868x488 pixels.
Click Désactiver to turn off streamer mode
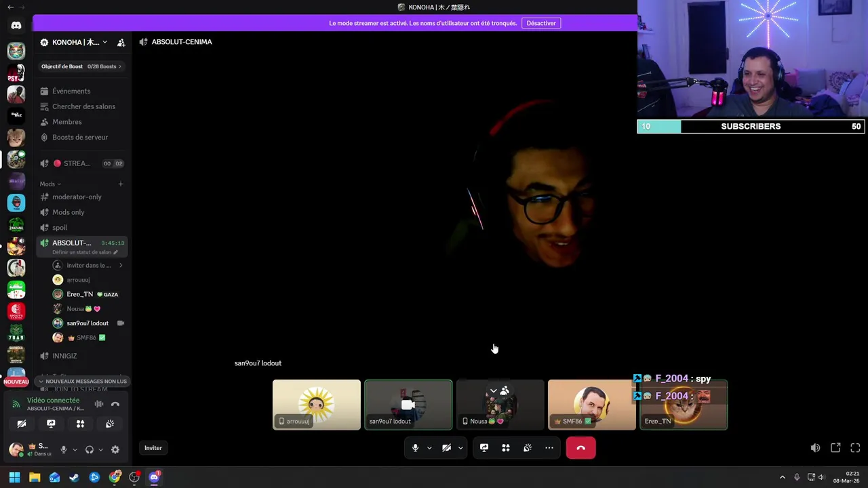tap(541, 23)
